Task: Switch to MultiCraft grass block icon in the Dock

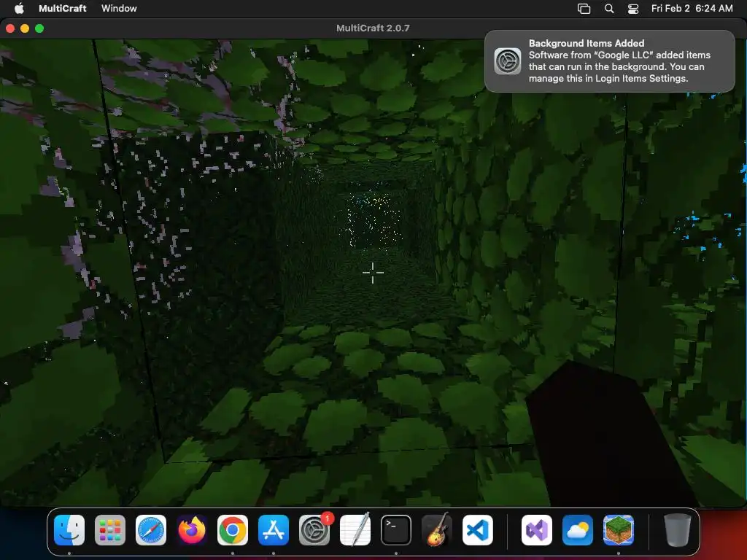Action: (x=619, y=530)
